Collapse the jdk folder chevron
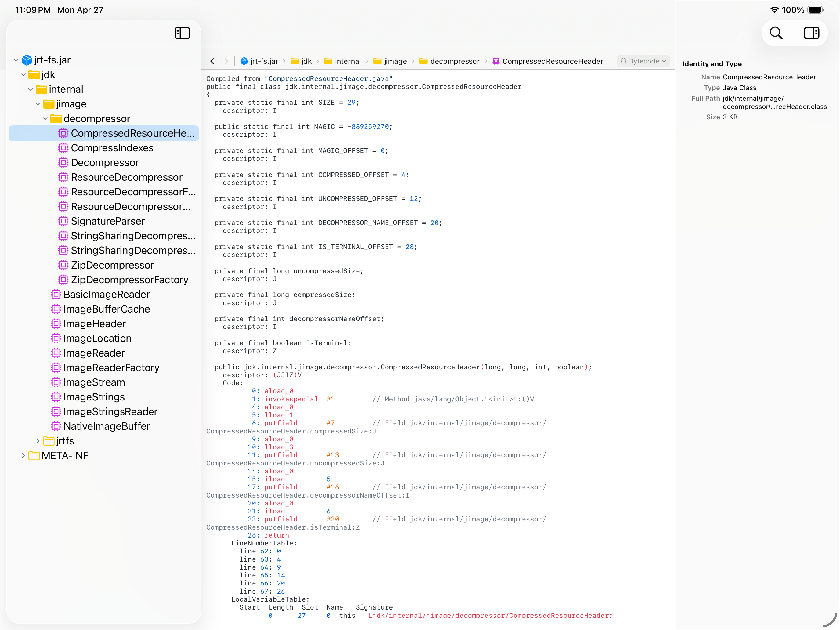 click(23, 75)
